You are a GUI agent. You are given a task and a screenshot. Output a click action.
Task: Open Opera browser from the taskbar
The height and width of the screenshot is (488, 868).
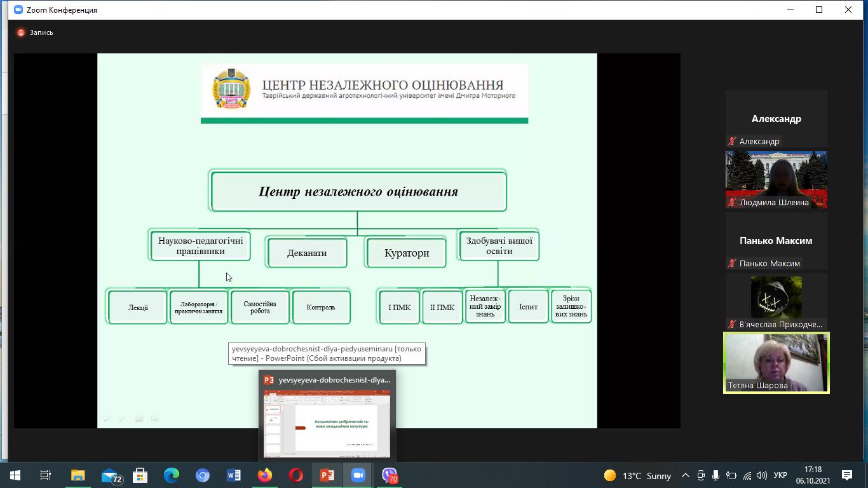296,475
